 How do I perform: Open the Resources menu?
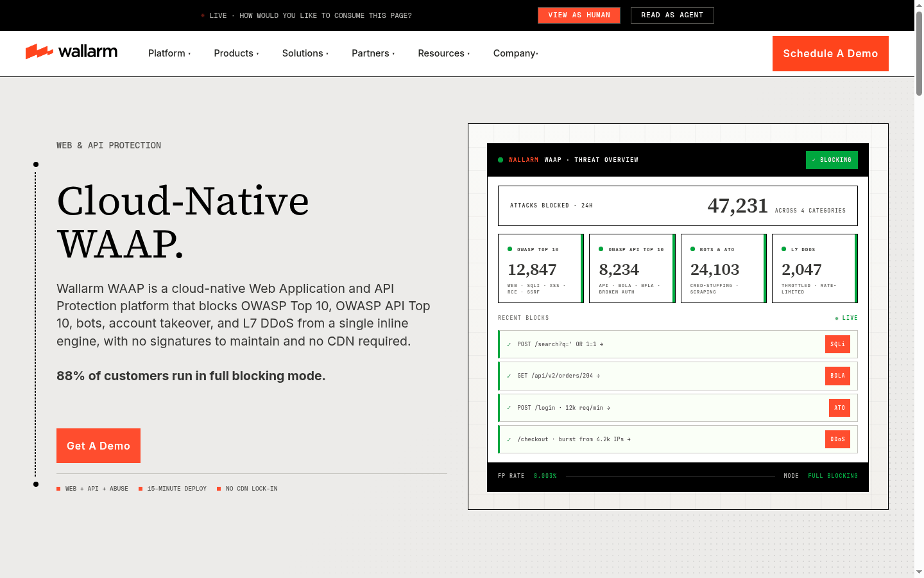[x=444, y=53]
